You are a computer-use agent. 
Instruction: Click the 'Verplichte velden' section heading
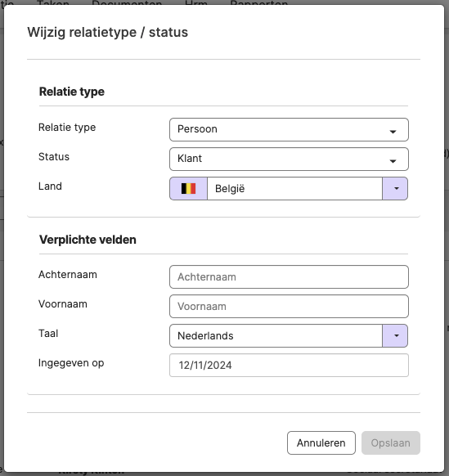88,240
